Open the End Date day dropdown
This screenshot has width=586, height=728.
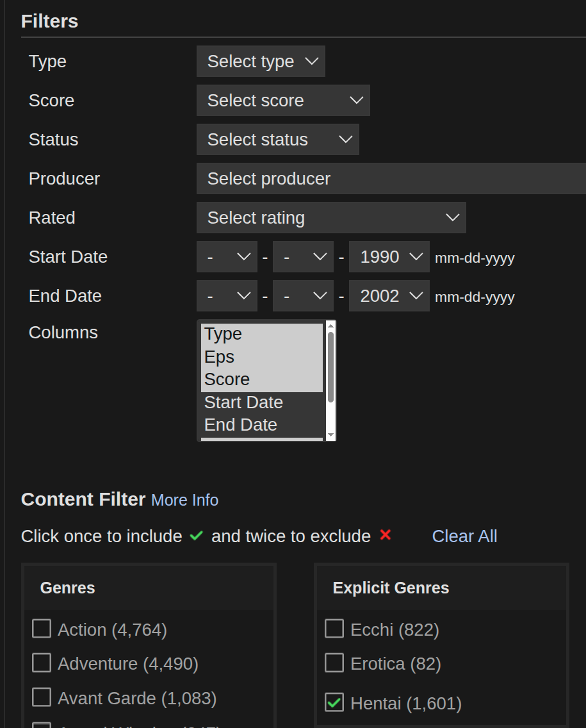coord(303,296)
